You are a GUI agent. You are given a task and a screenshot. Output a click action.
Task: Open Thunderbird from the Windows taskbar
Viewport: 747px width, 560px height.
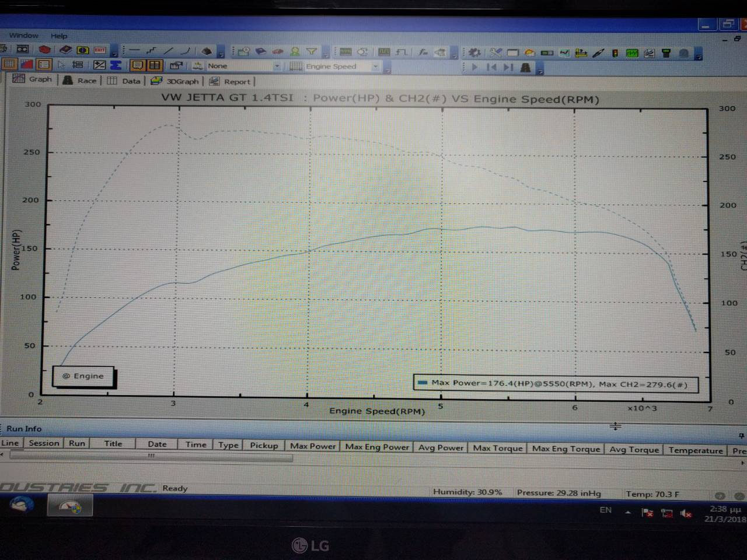coord(21,505)
